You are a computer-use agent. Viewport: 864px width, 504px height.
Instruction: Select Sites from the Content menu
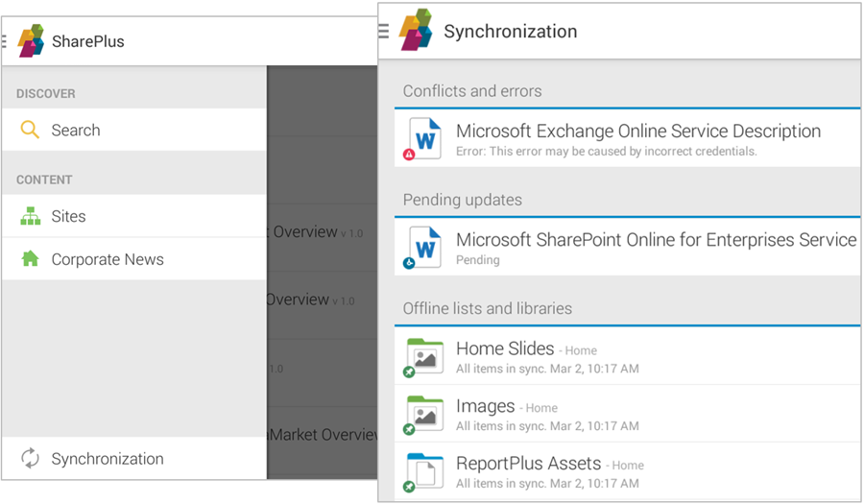tap(68, 217)
